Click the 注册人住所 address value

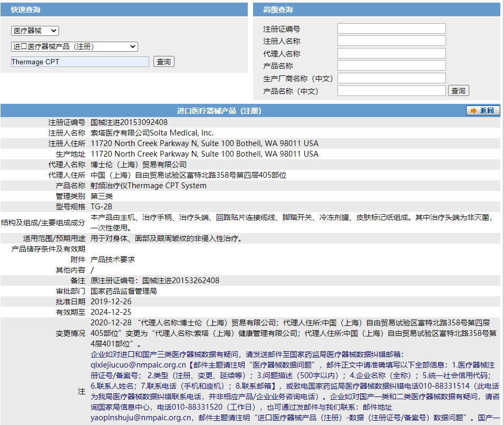coord(205,143)
